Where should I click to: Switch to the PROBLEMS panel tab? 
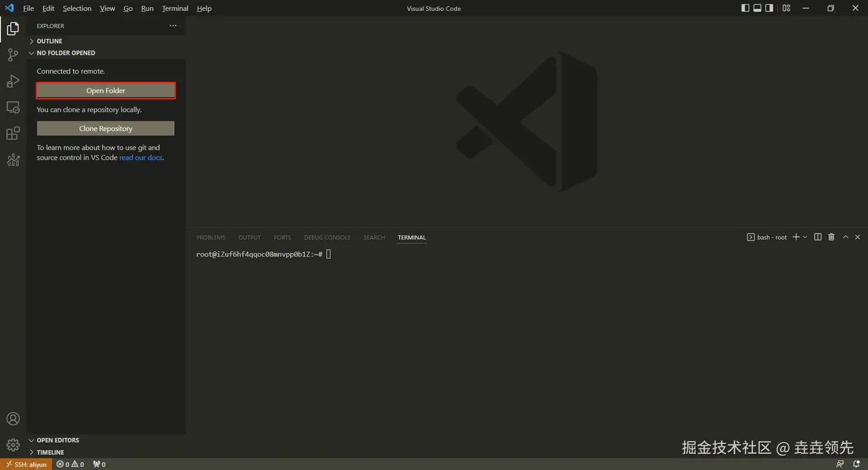(211, 237)
